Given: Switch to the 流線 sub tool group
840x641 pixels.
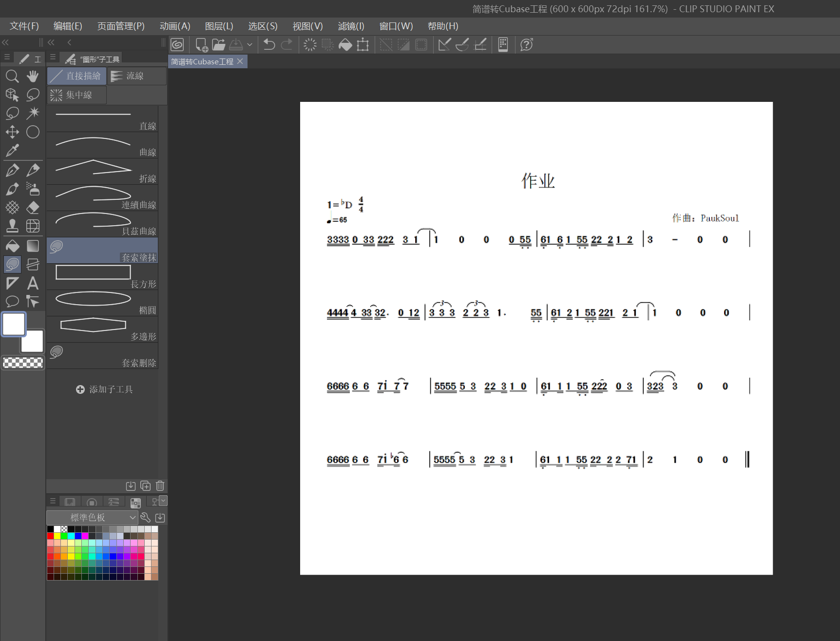Looking at the screenshot, I should pyautogui.click(x=136, y=76).
